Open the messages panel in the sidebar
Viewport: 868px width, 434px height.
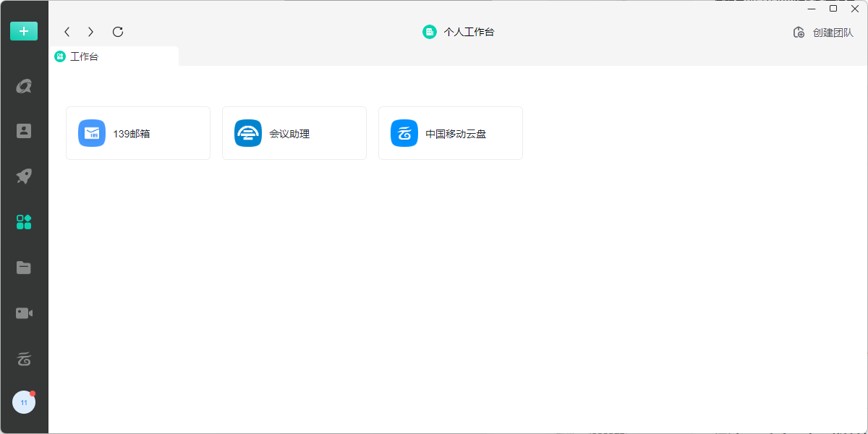pos(24,85)
